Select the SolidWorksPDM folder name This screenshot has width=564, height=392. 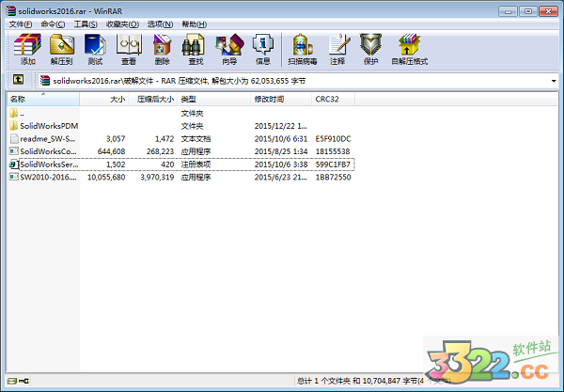[49, 126]
